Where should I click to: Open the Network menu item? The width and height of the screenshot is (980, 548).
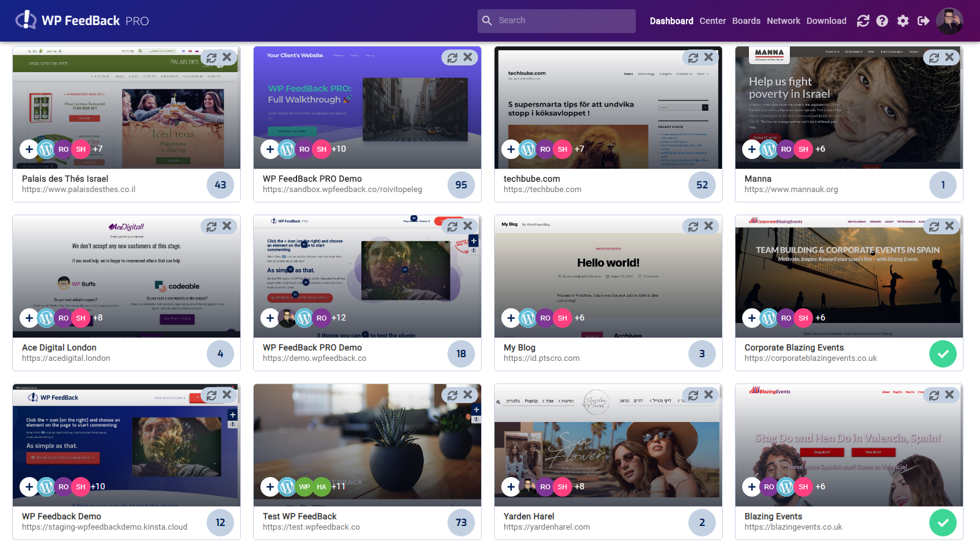tap(783, 21)
